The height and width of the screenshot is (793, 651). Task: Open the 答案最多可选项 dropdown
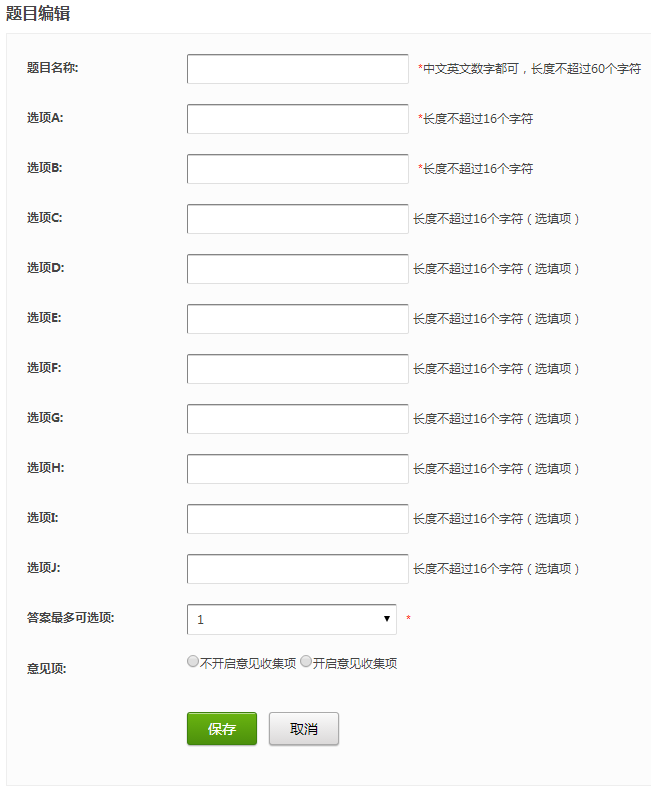292,619
